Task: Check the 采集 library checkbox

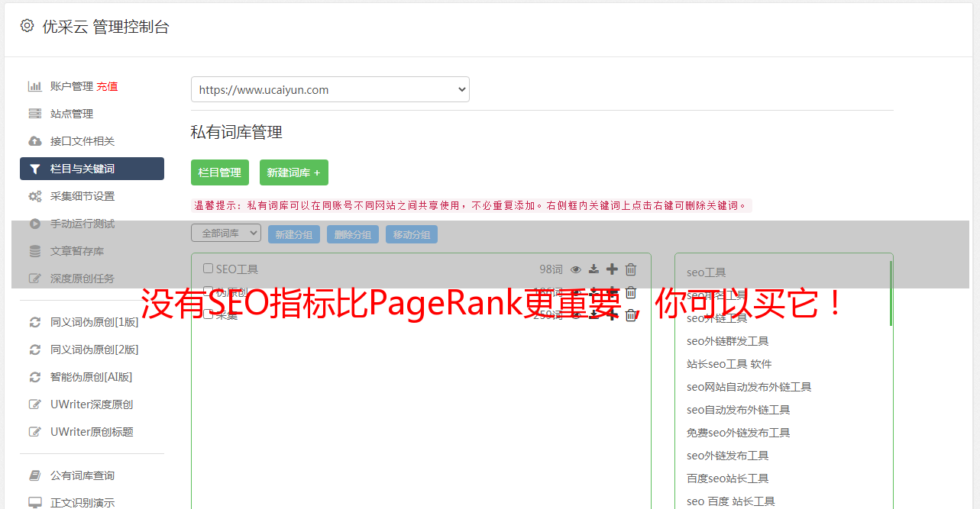Action: click(208, 314)
